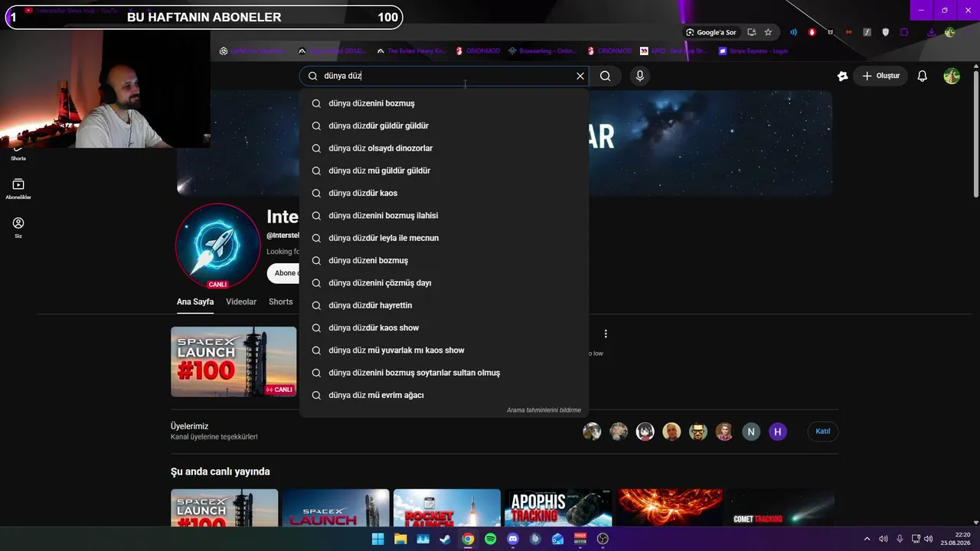
Task: Select suggestion "dünya düzenini bozmuş ilahisi"
Action: [x=444, y=215]
